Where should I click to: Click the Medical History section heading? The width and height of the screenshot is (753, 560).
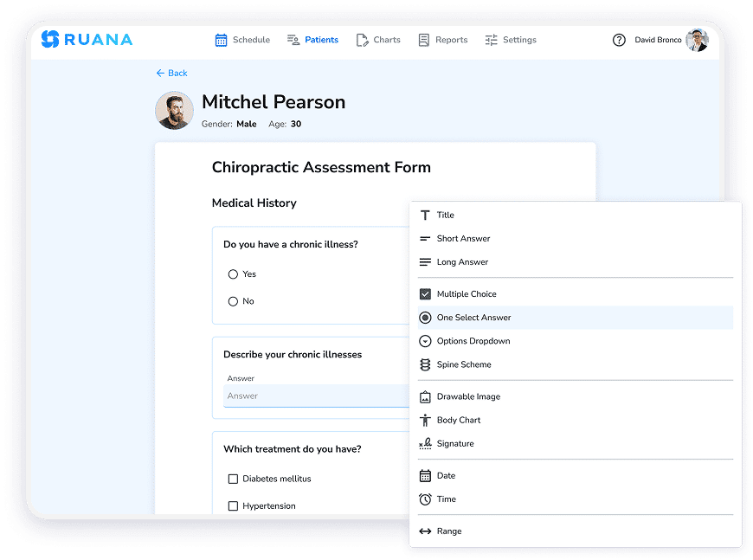[x=254, y=203]
